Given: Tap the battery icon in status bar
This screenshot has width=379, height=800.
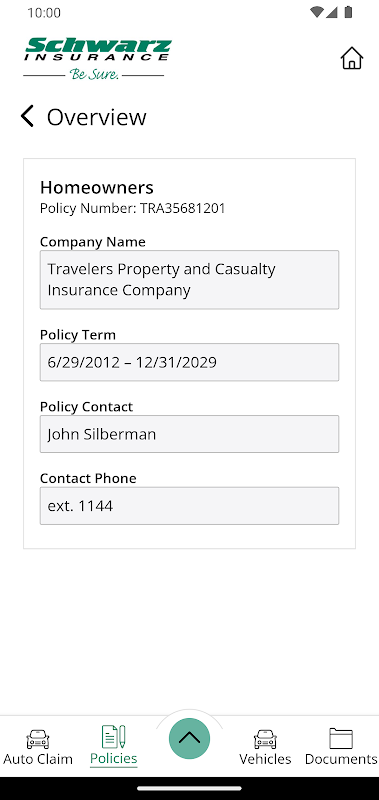Looking at the screenshot, I should coord(348,12).
